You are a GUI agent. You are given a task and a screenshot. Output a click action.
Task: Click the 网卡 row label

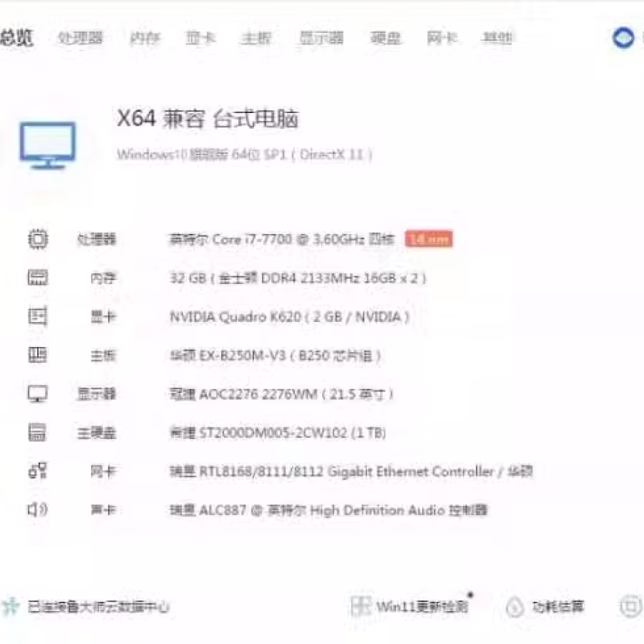click(x=103, y=471)
